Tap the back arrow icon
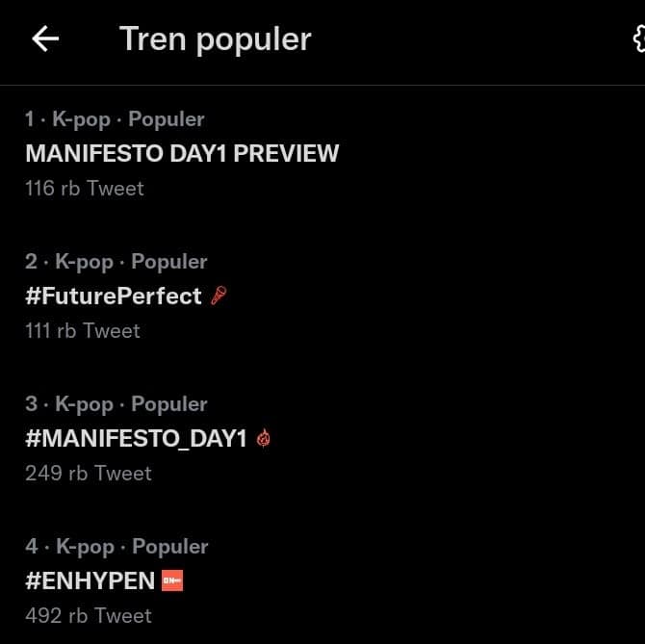 coord(45,39)
